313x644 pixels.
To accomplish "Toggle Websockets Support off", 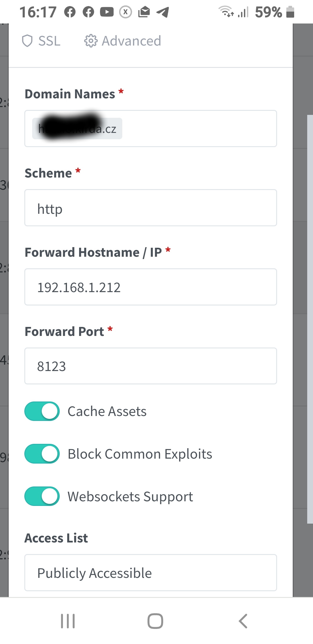I will [42, 496].
